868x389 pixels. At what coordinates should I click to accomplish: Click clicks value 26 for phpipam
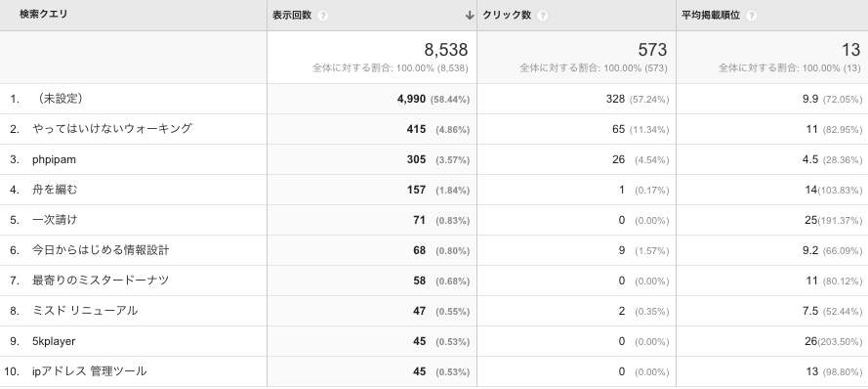(618, 159)
